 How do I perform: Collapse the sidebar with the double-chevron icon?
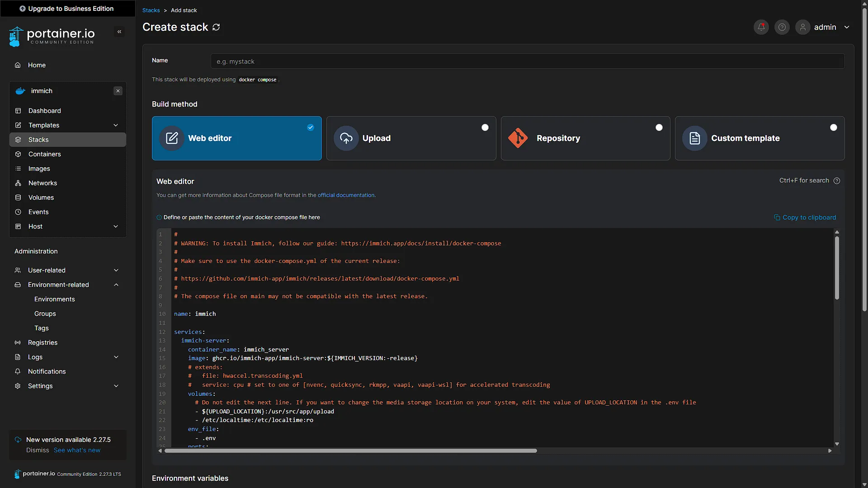(119, 32)
